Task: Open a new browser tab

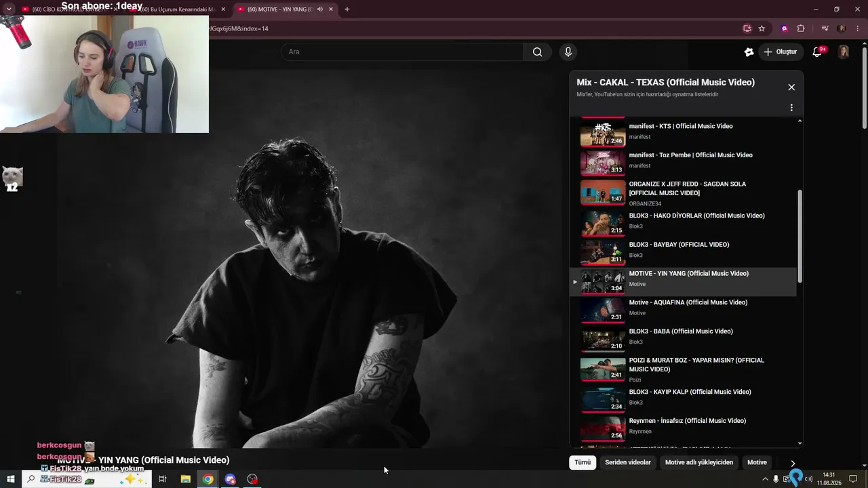Action: (x=347, y=9)
